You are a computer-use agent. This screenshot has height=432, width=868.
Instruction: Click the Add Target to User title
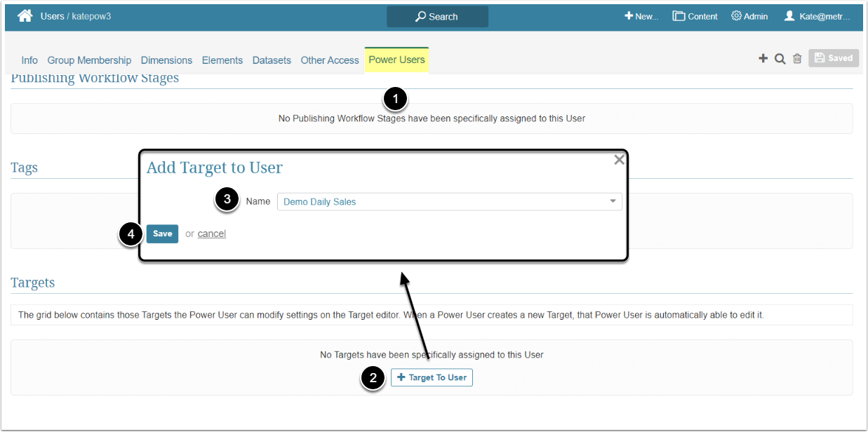point(215,168)
